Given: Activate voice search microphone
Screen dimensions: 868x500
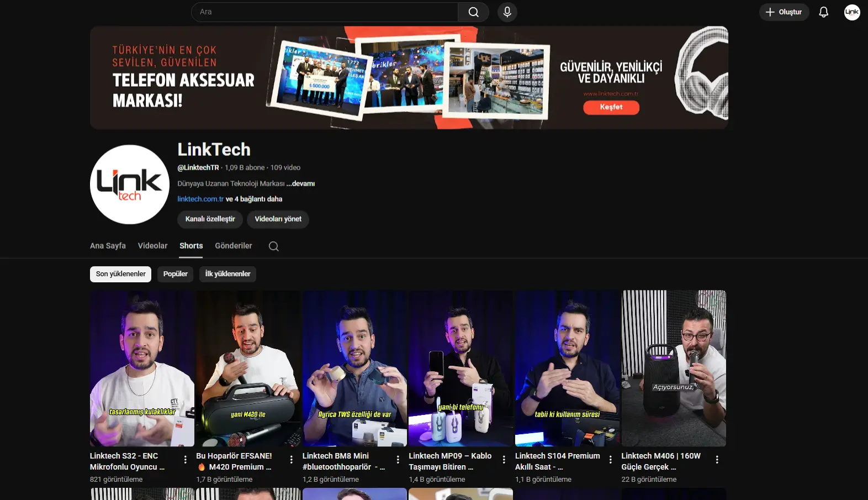Looking at the screenshot, I should [507, 12].
